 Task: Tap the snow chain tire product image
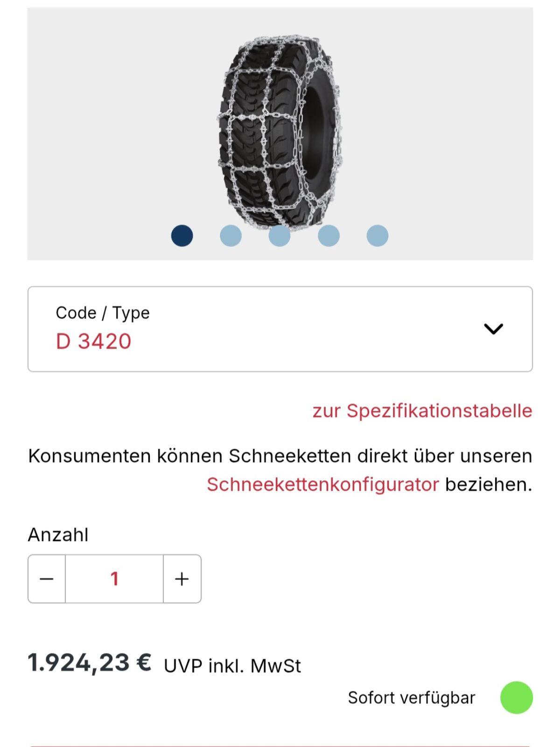coord(280,131)
